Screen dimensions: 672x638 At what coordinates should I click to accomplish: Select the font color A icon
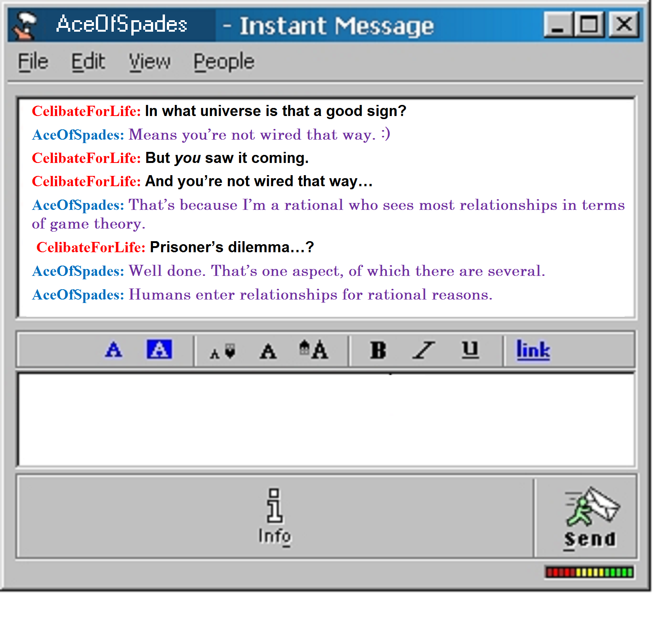point(113,350)
